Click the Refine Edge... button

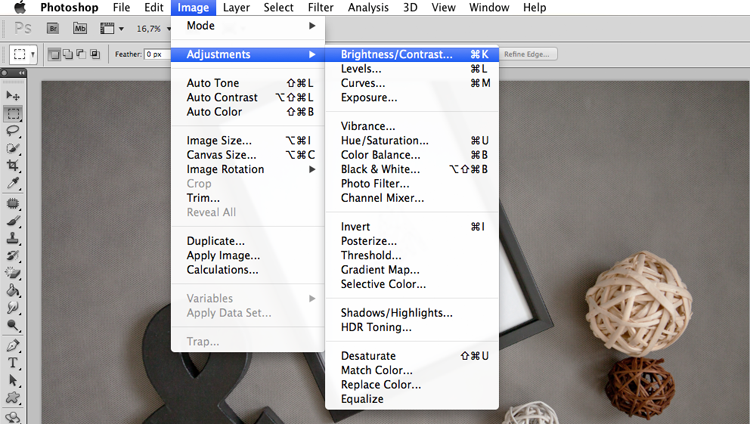coord(527,54)
